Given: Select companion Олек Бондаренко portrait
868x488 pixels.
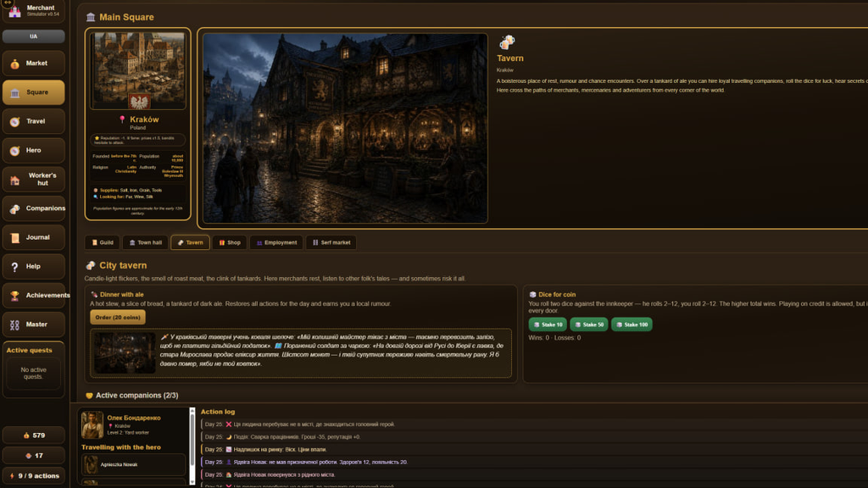Looking at the screenshot, I should 92,425.
